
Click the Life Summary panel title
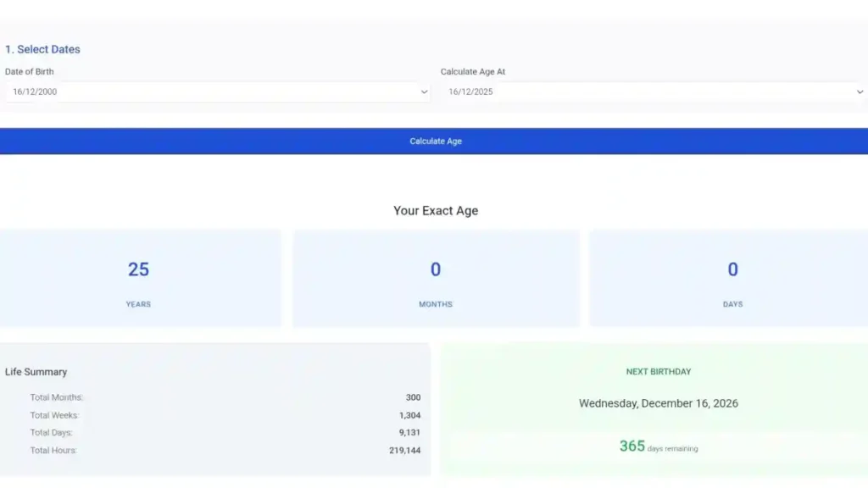click(x=36, y=371)
